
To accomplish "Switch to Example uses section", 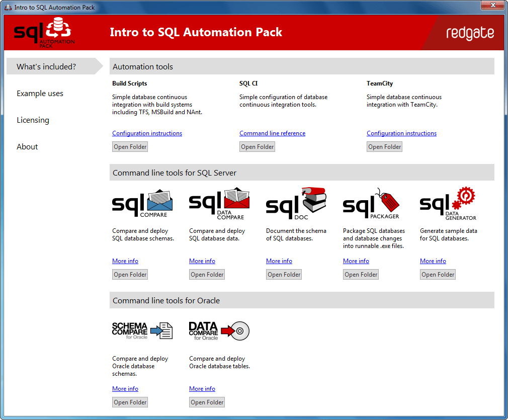I will pyautogui.click(x=40, y=94).
